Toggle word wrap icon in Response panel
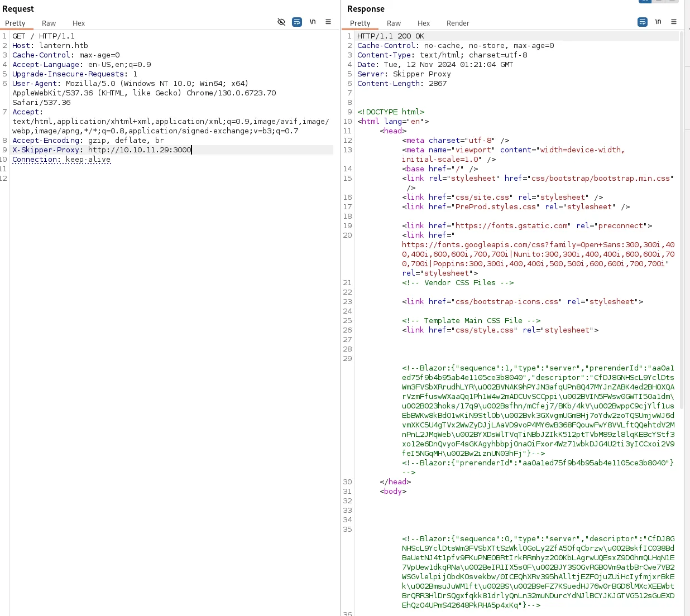Image resolution: width=690 pixels, height=616 pixels. 643,22
